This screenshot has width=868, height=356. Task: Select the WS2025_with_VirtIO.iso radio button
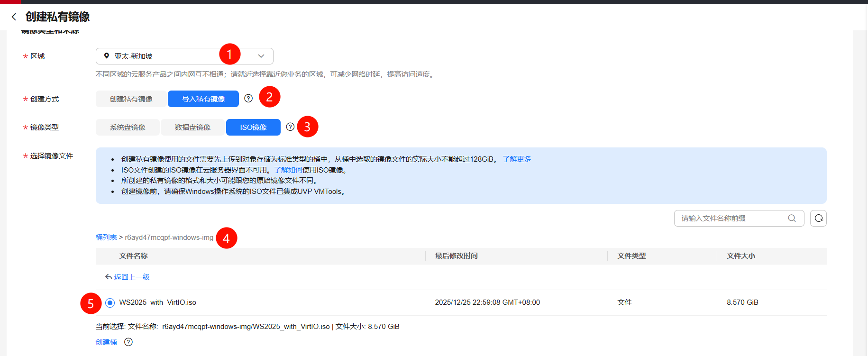click(x=110, y=303)
